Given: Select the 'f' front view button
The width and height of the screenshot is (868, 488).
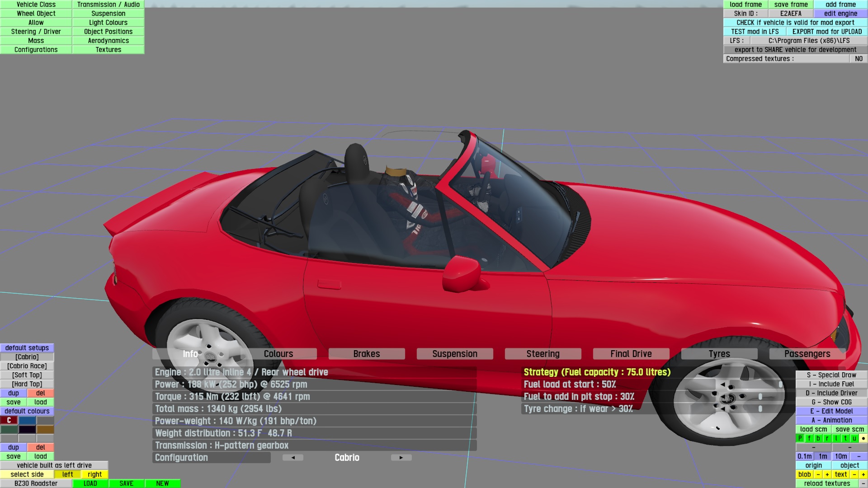Looking at the screenshot, I should [x=809, y=438].
